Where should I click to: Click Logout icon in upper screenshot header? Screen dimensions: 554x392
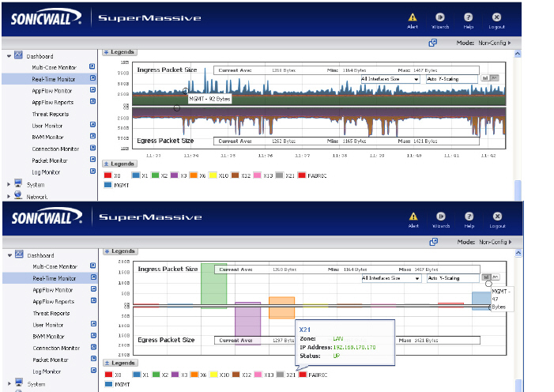pos(496,17)
